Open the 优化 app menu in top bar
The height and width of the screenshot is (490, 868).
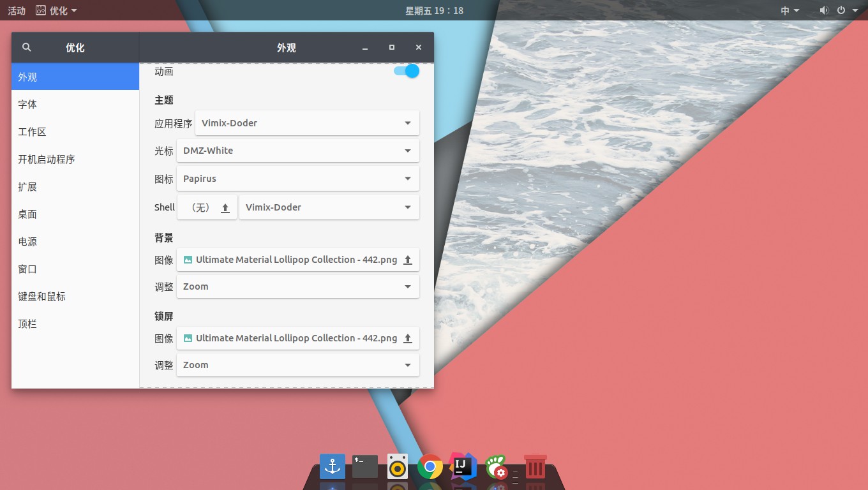(x=57, y=11)
